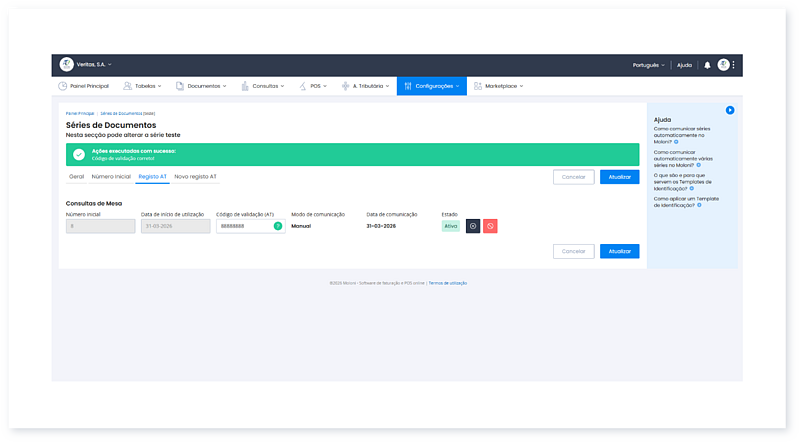Open the three-dot account menu
Screen dimensions: 800x442
coord(733,65)
